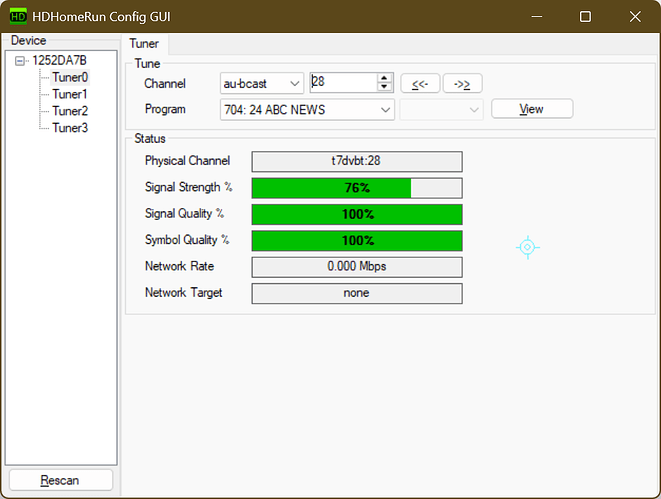Click the channel number input field
This screenshot has width=661, height=499.
[x=342, y=83]
